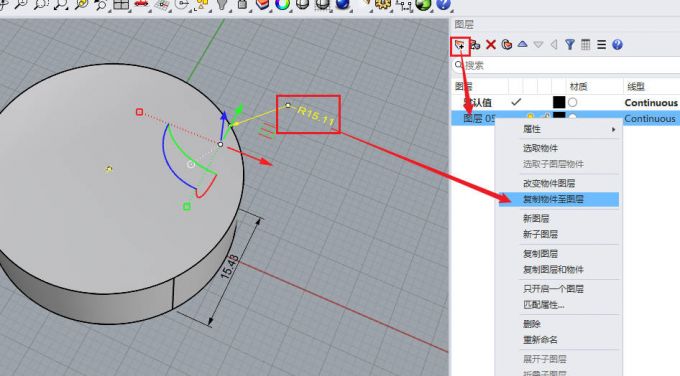Click the construction plane grid icon
Image resolution: width=680 pixels, height=376 pixels.
pos(162,4)
